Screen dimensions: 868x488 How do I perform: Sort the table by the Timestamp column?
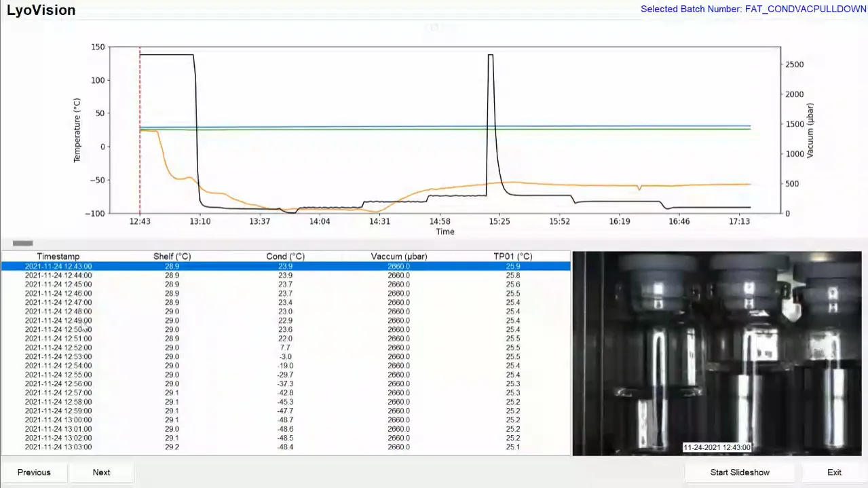coord(58,256)
